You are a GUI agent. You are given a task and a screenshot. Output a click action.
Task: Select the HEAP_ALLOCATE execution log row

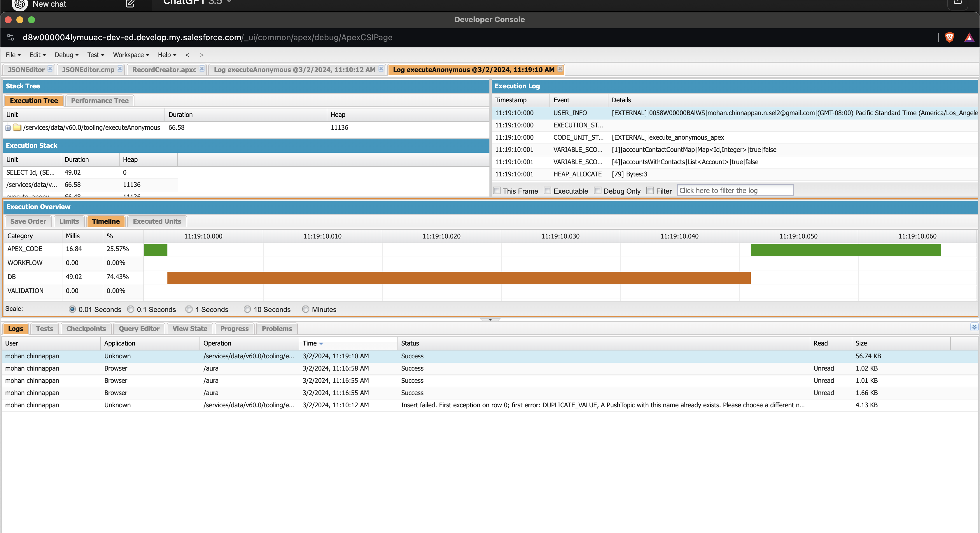coord(735,174)
